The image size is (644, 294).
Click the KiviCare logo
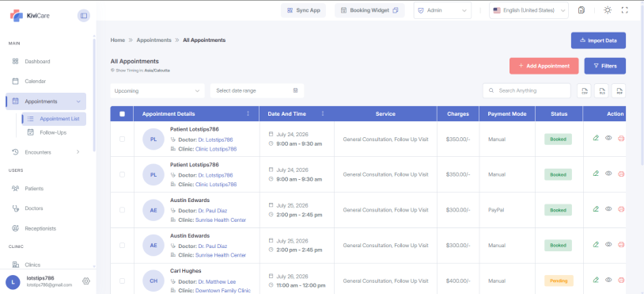pos(29,16)
